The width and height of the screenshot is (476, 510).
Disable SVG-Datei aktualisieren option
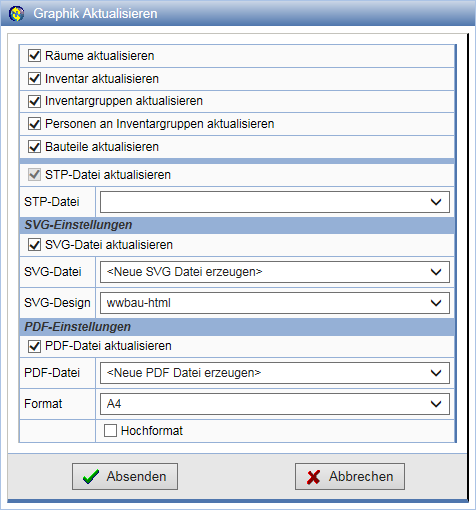click(x=34, y=245)
